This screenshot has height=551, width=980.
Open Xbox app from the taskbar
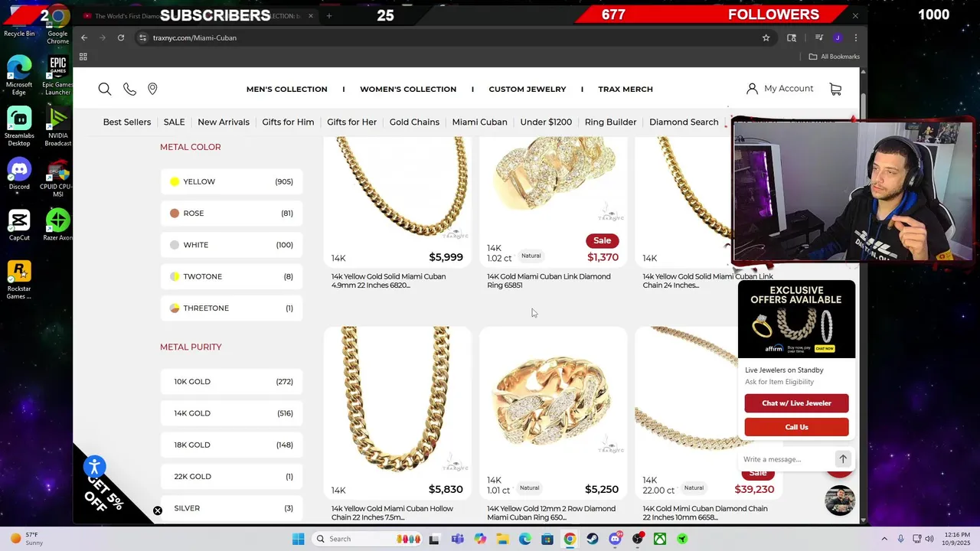(x=659, y=539)
